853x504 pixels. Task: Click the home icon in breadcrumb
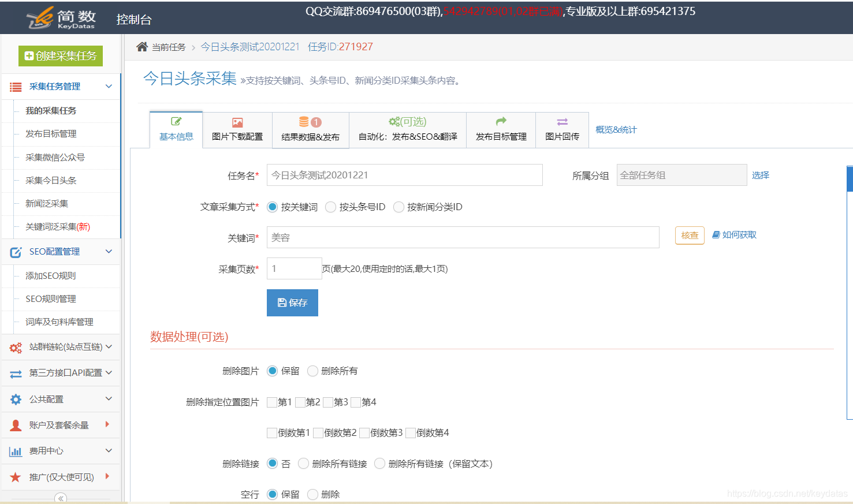142,47
